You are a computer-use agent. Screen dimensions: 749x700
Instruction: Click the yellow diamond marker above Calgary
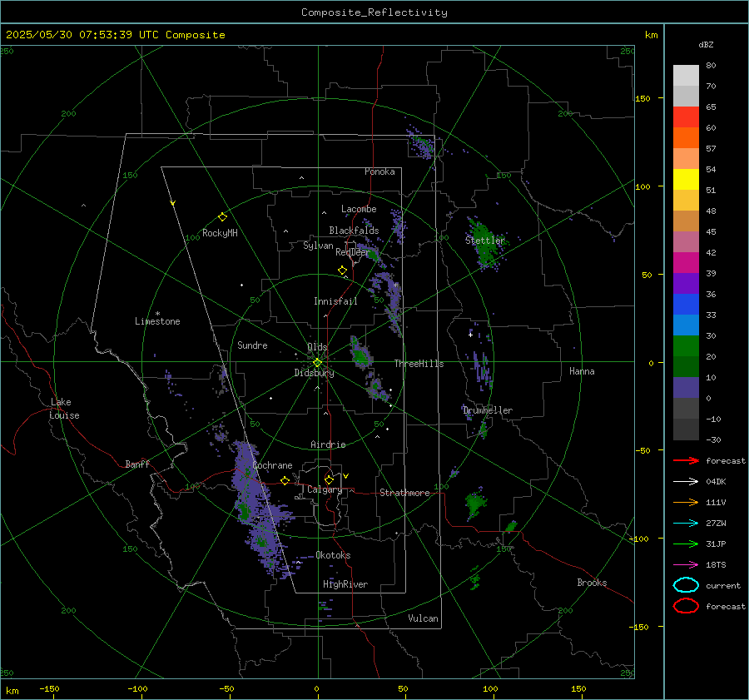[329, 479]
